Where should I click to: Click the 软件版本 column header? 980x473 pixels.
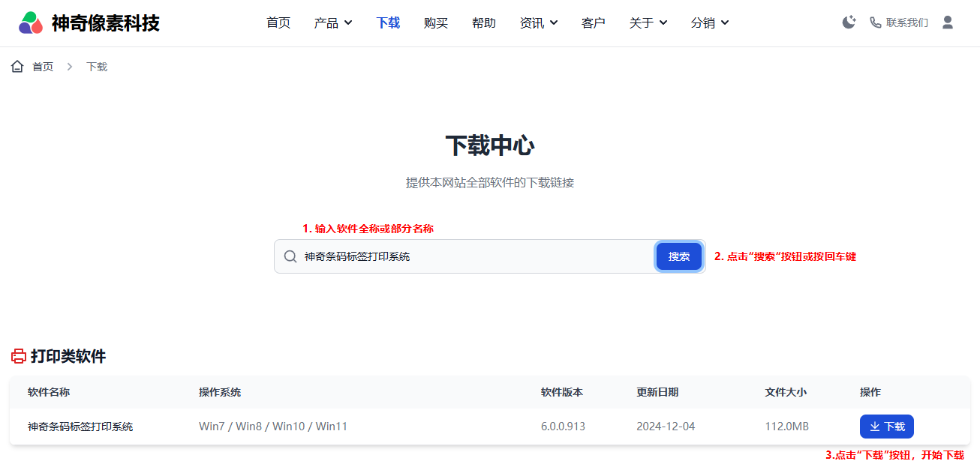point(562,392)
